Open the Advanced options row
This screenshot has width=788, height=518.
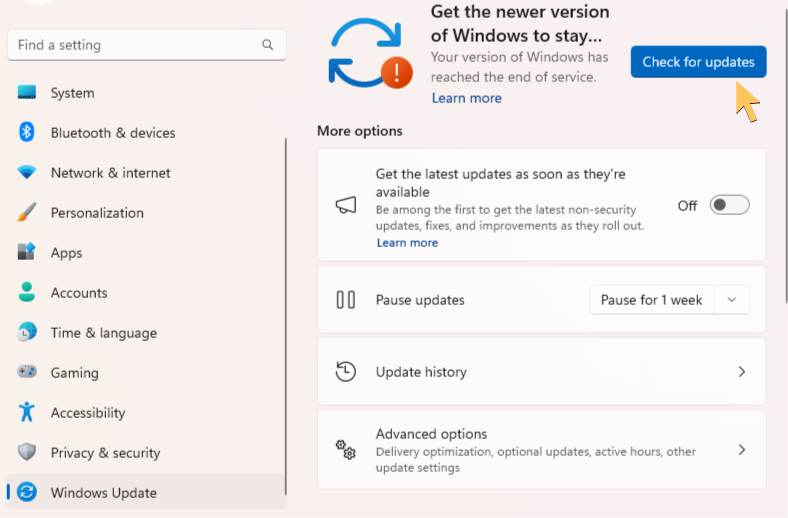(542, 450)
